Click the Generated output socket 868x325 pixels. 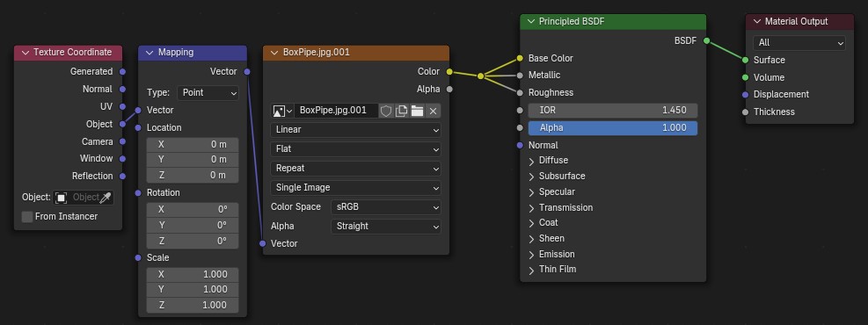tap(122, 72)
